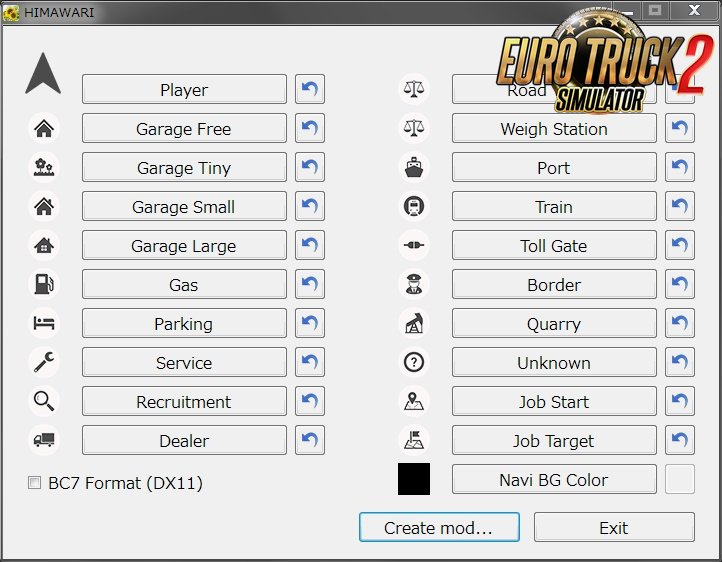Click the Port button

[x=554, y=167]
